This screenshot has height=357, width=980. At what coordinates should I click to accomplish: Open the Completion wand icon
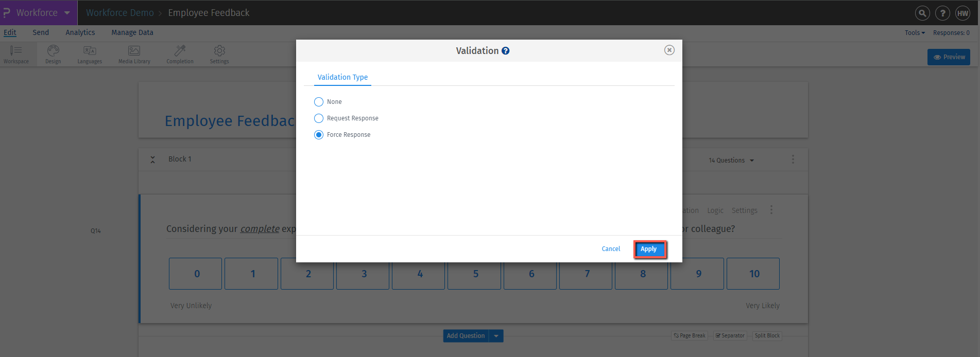coord(180,50)
